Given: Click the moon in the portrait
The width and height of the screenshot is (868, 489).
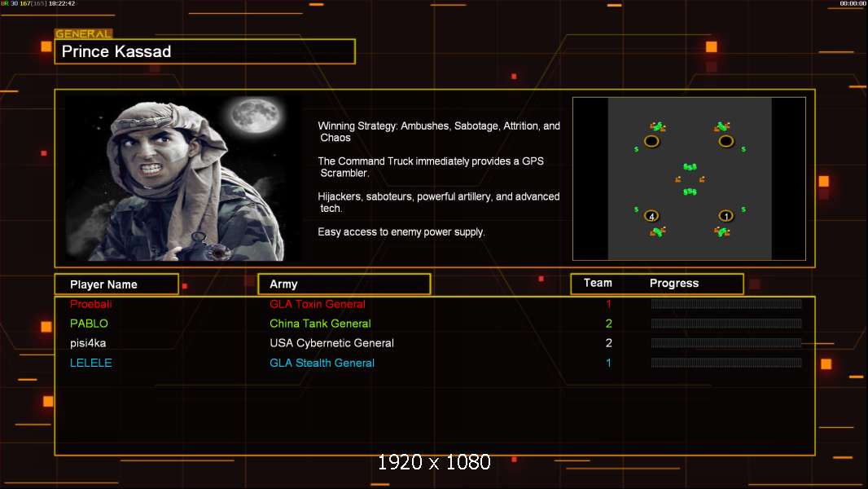Looking at the screenshot, I should (256, 115).
